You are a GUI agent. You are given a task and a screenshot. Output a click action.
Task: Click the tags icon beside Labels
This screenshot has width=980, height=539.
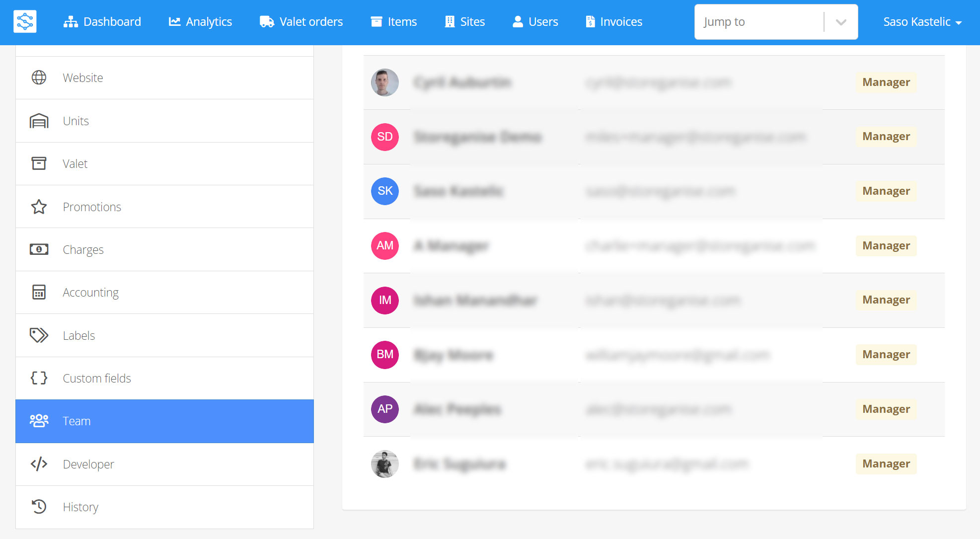tap(39, 335)
